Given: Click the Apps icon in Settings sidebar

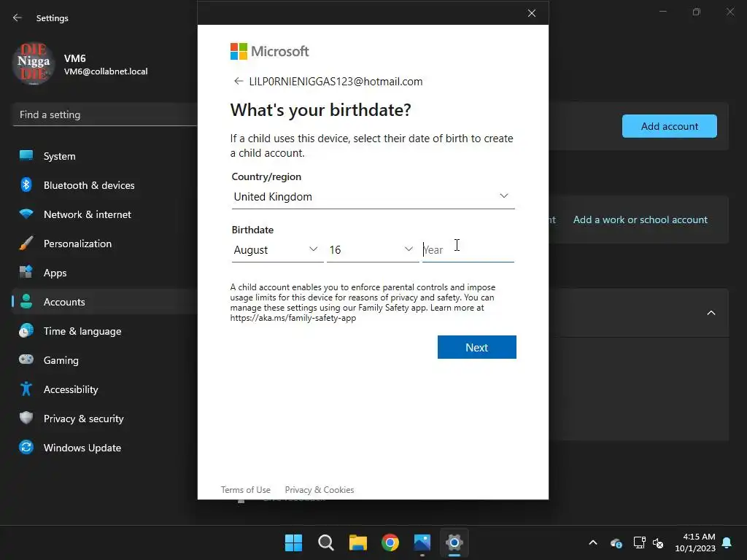Looking at the screenshot, I should point(26,273).
